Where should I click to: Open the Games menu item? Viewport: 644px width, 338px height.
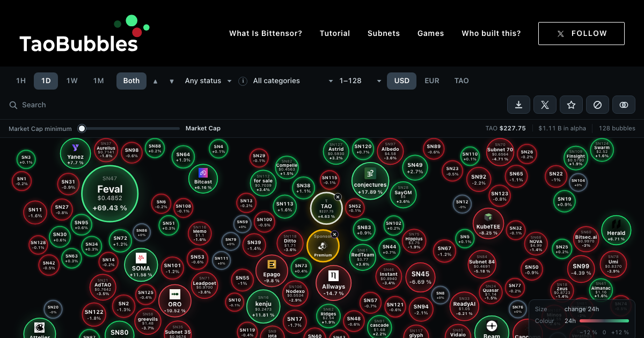tap(431, 33)
